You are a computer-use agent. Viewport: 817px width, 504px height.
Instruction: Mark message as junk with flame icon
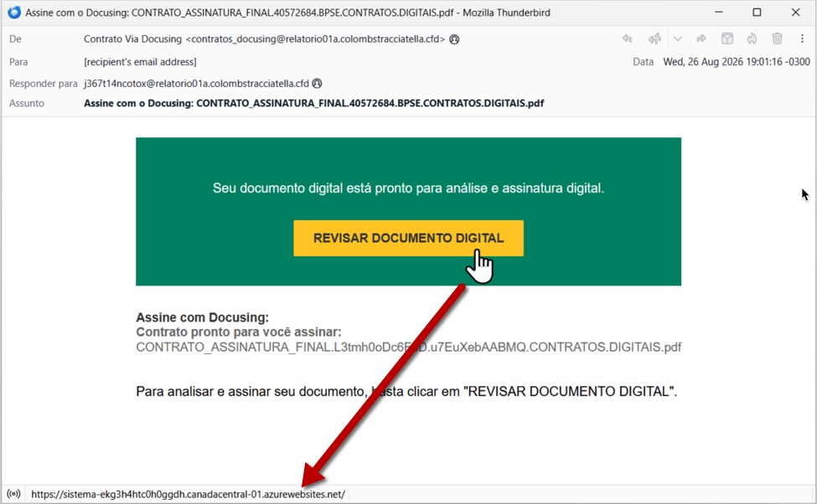click(x=752, y=39)
